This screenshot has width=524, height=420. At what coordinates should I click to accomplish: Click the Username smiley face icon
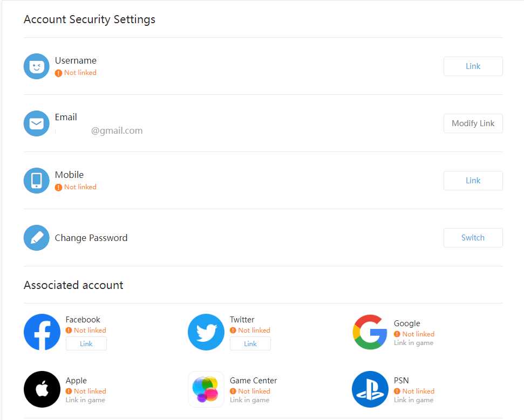[36, 66]
